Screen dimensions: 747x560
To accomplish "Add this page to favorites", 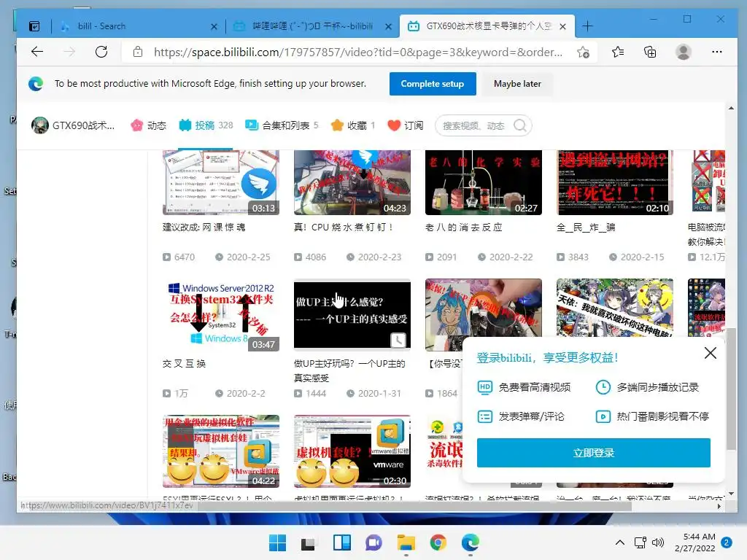I will pos(583,52).
